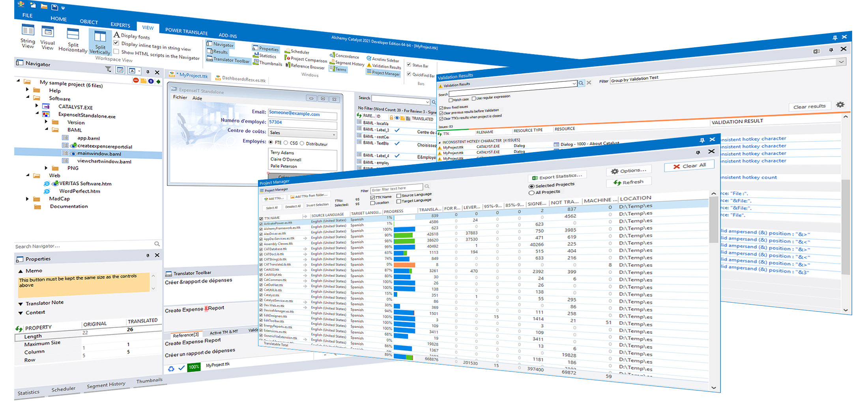Expand the CATALYST.EXE tree node
The image size is (868, 402).
tap(37, 106)
